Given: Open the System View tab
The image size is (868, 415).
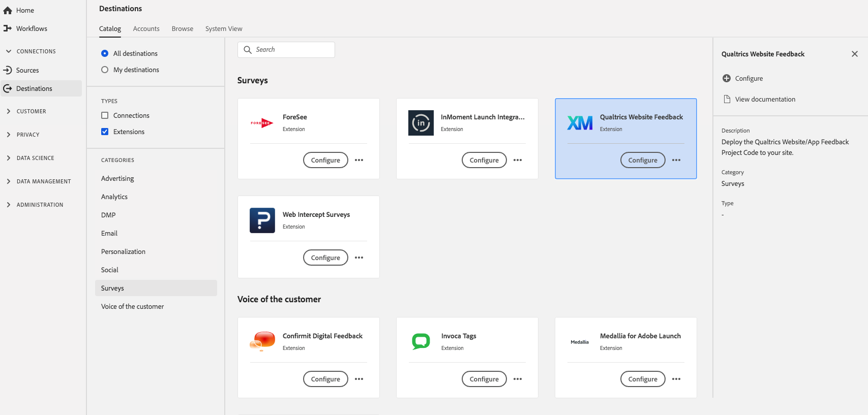Looking at the screenshot, I should [x=224, y=28].
